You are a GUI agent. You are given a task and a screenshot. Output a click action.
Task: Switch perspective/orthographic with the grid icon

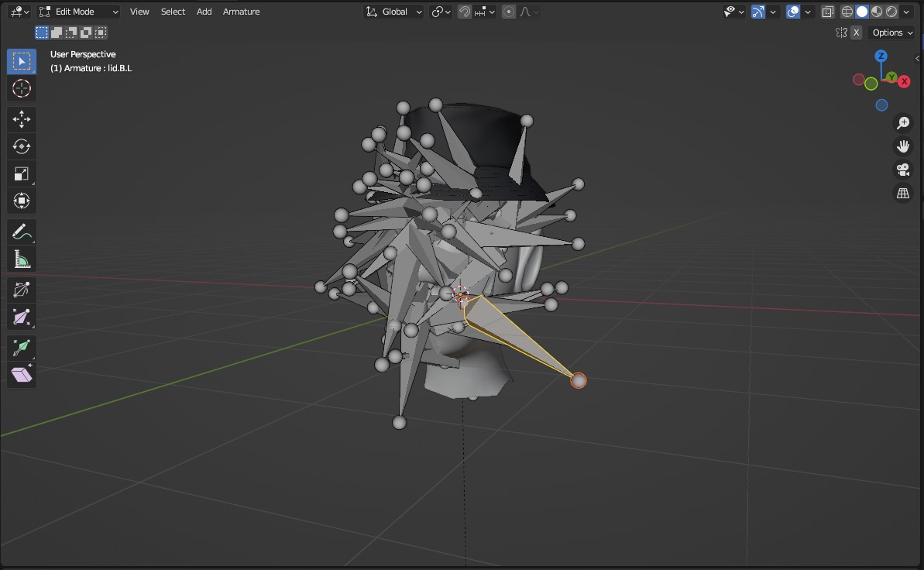(x=903, y=194)
